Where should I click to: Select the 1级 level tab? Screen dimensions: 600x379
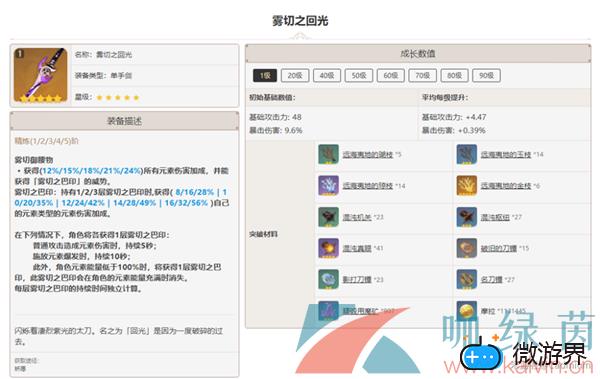(265, 75)
